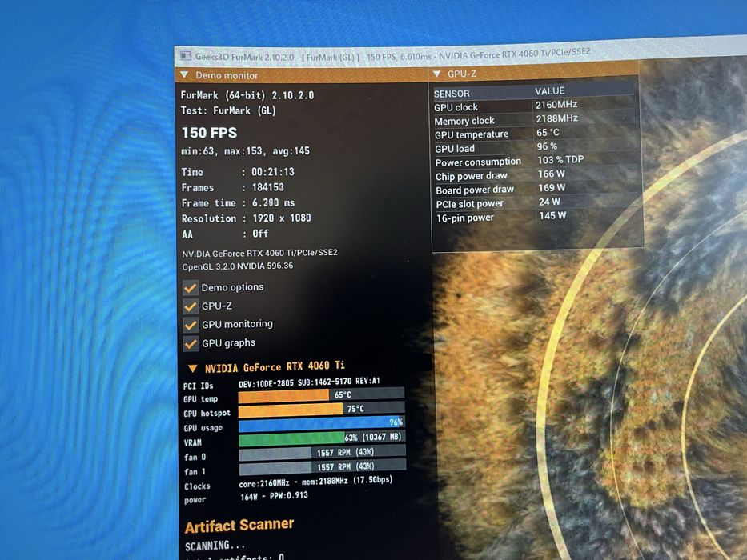Screen dimensions: 747x560
Task: Select the GPU load sensor row
Action: pos(535,147)
